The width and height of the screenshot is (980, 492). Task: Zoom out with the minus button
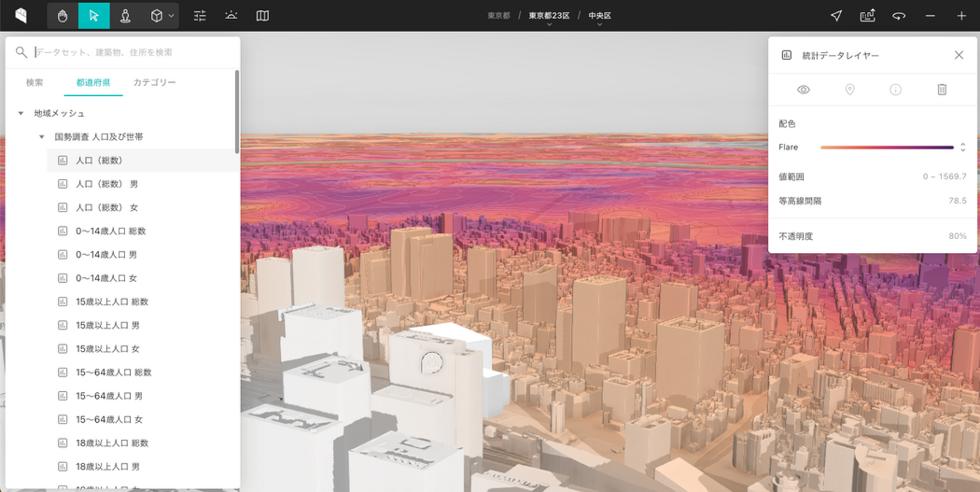coord(930,16)
